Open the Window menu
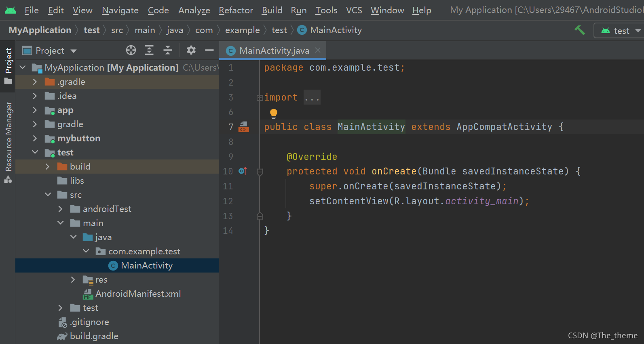Screen dimensions: 644x344 [x=387, y=10]
